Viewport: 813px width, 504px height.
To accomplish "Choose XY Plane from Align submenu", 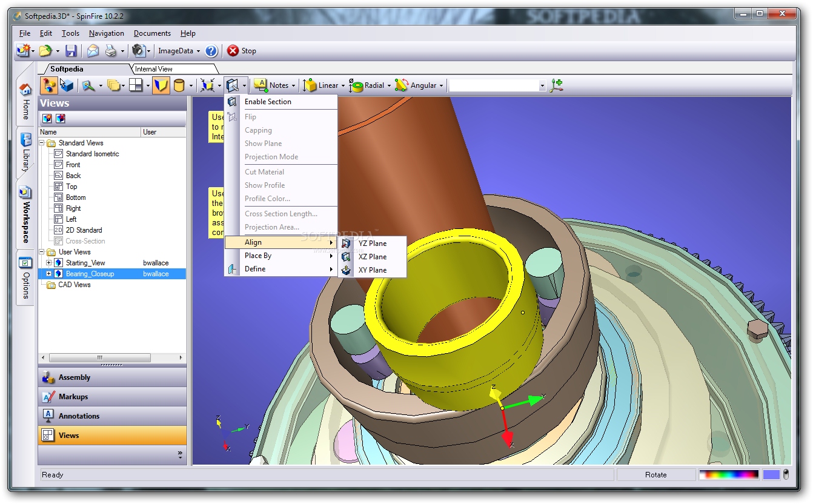I will [x=372, y=270].
